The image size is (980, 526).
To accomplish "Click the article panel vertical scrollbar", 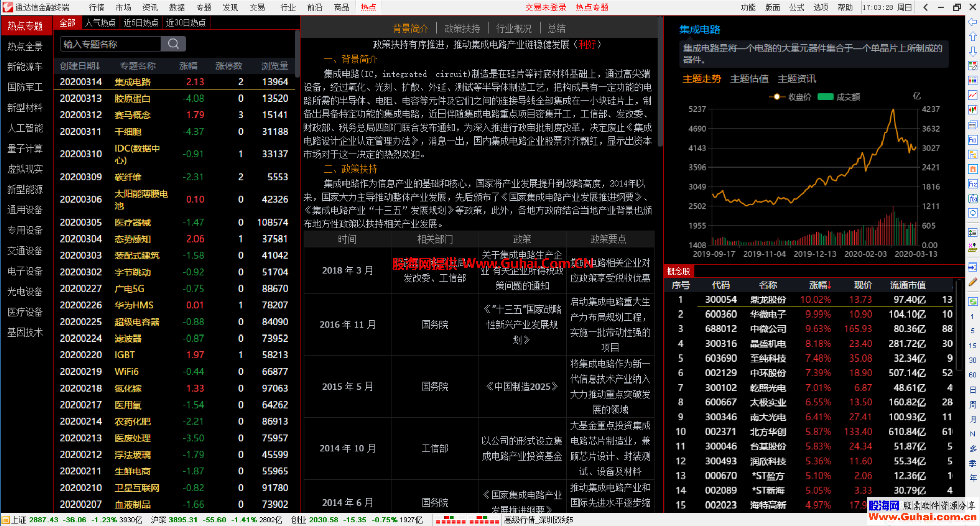I will (x=660, y=82).
